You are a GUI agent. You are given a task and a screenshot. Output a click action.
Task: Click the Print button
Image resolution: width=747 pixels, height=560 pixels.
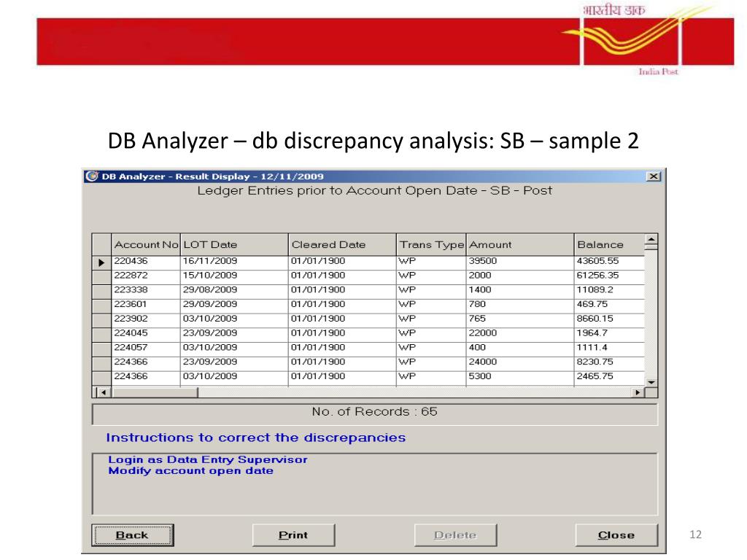point(293,534)
